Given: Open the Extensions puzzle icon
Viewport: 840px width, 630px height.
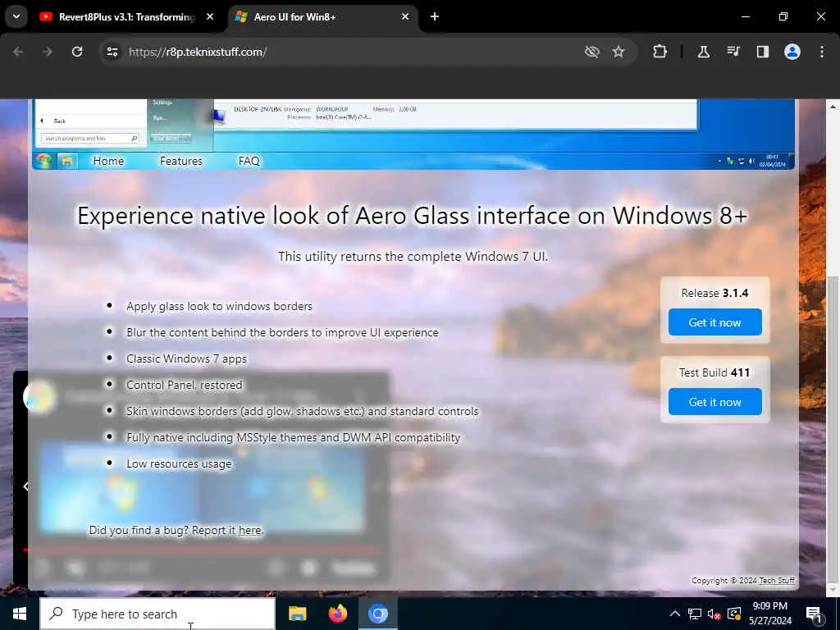Looking at the screenshot, I should pos(660,52).
